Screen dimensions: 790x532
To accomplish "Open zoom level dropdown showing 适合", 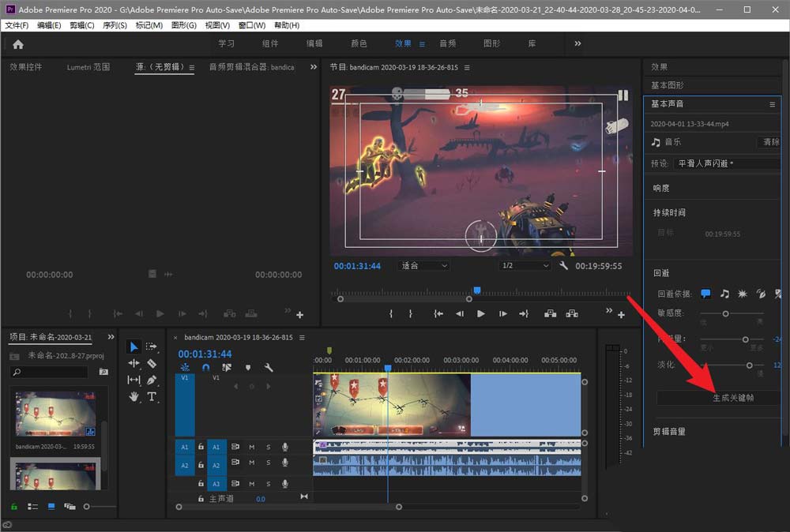I will click(423, 265).
